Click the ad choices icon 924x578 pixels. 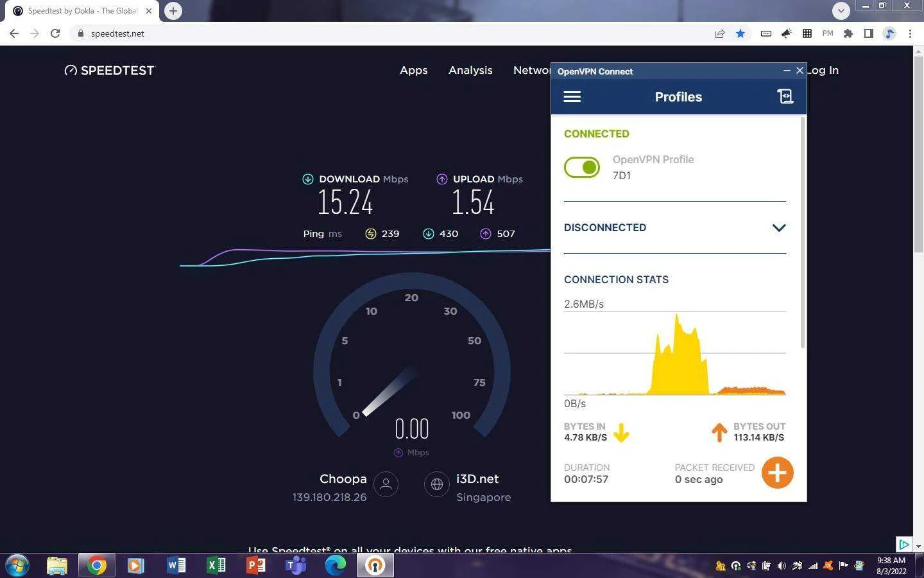tap(903, 545)
